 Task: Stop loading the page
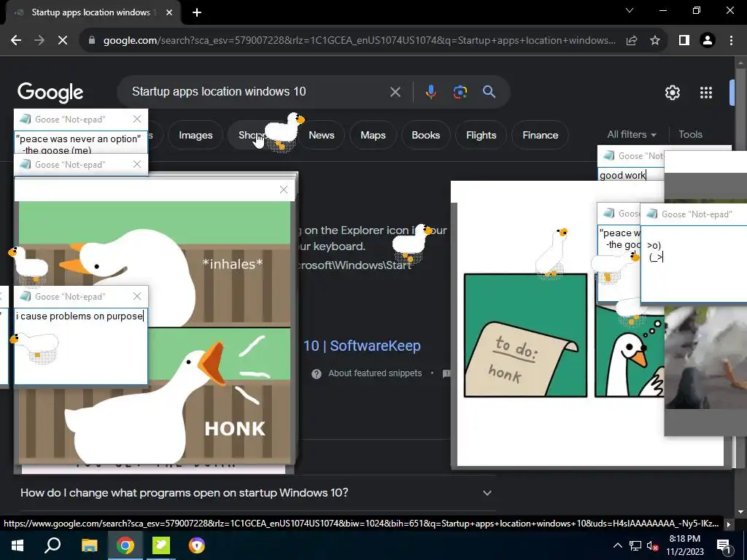coord(63,41)
